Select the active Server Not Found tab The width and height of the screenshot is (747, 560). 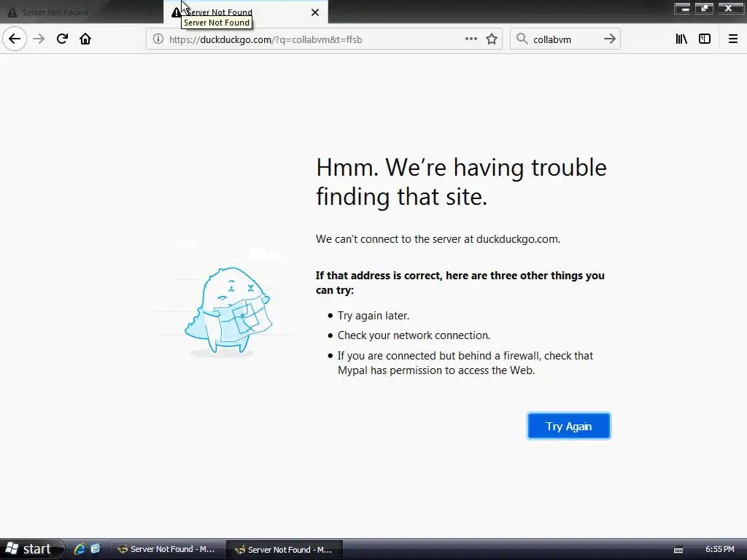245,12
